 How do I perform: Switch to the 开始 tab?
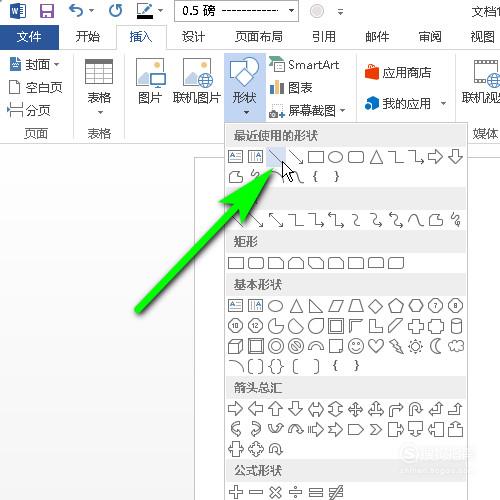click(x=88, y=36)
